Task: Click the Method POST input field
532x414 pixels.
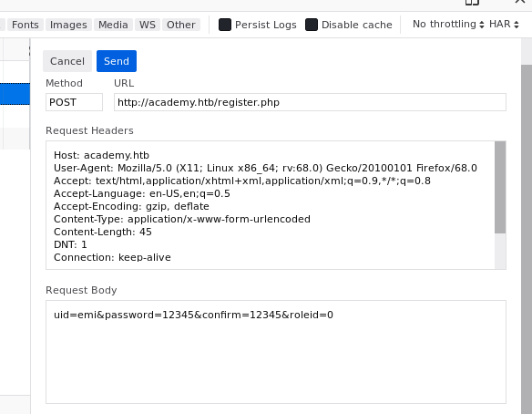Action: pos(74,102)
